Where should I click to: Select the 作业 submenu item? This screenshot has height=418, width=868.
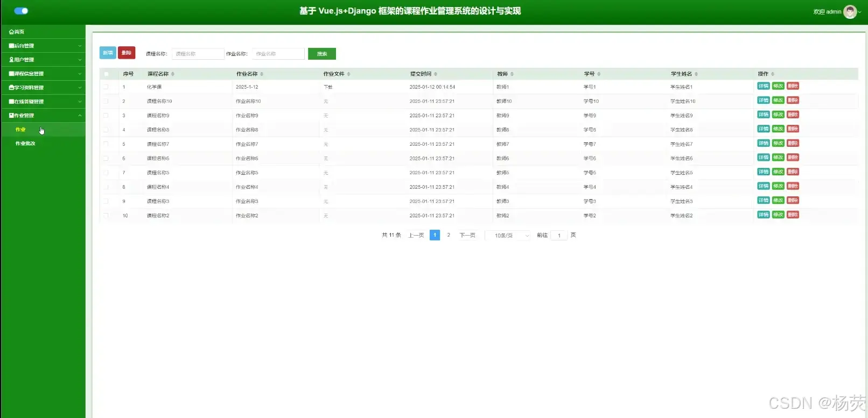tap(43, 130)
